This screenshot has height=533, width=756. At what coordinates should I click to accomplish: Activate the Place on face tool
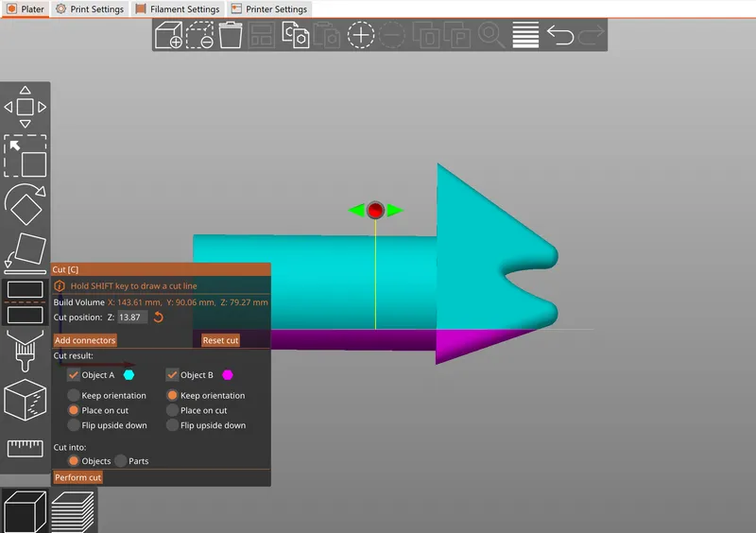[x=25, y=251]
